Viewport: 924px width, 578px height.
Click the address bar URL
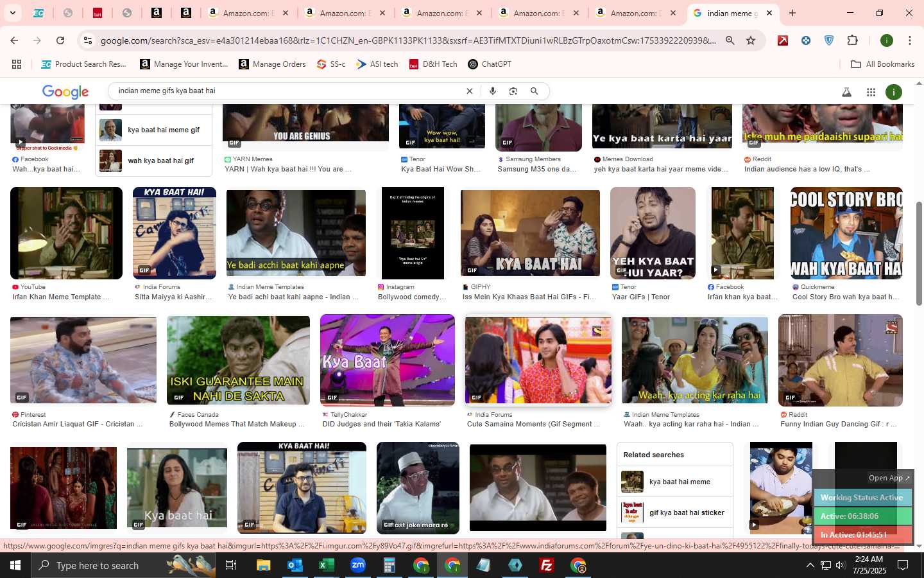point(408,40)
